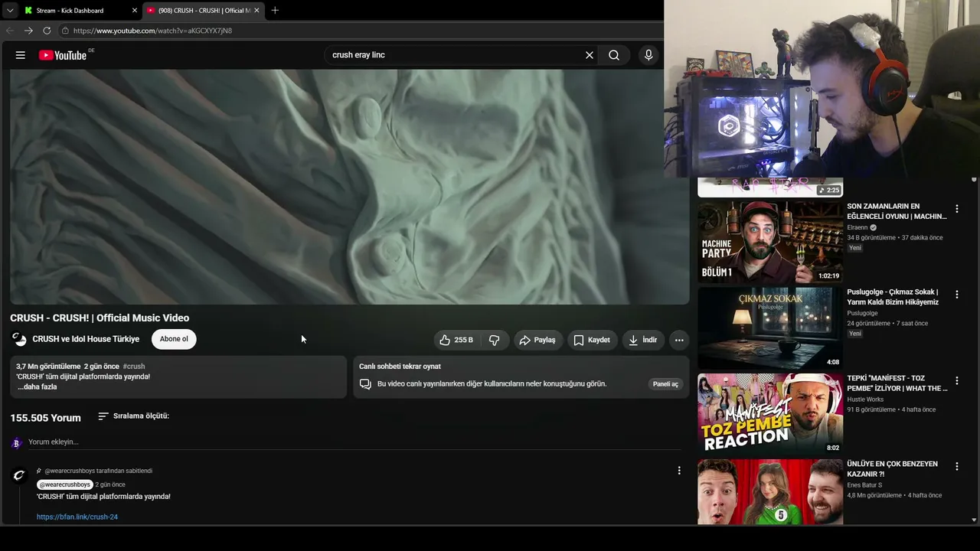Click the chat replay speech bubble icon
The width and height of the screenshot is (980, 551).
coord(365,384)
